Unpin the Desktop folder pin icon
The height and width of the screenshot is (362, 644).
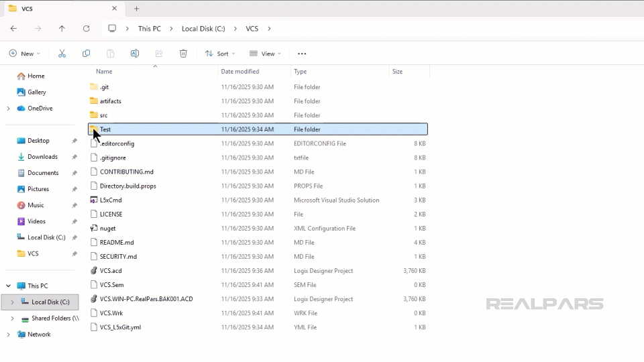[74, 141]
